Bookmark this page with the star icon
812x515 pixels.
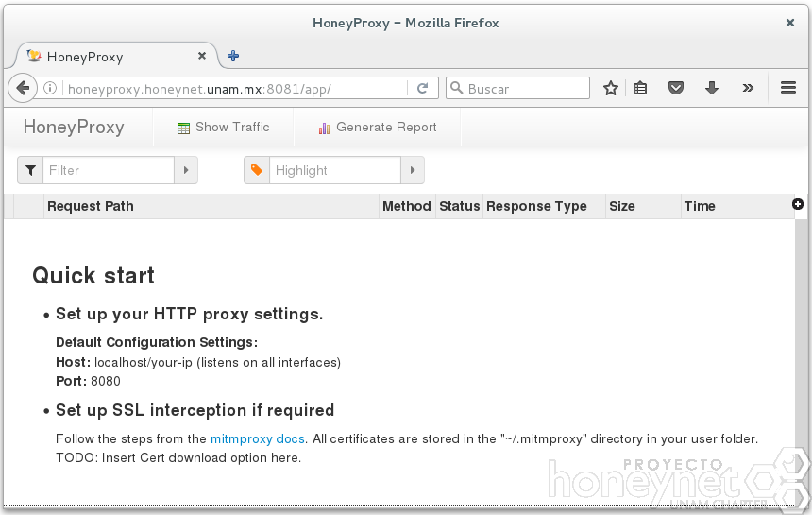611,88
